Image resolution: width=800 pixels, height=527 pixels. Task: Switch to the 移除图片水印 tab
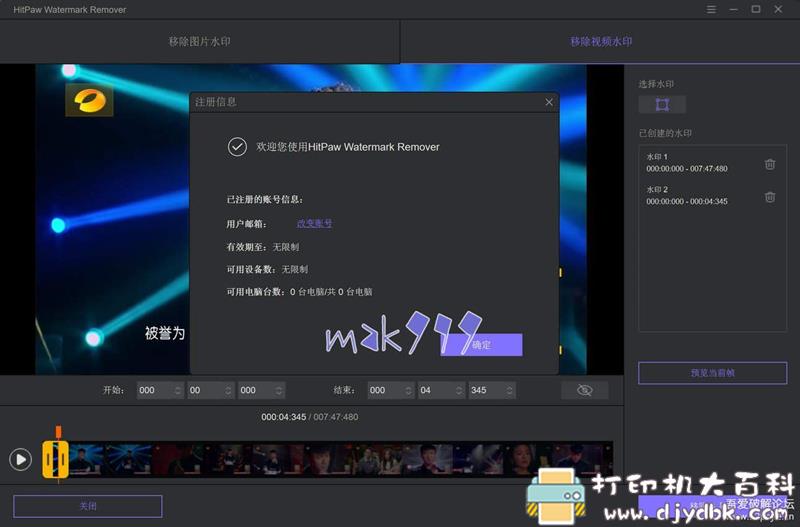(199, 41)
